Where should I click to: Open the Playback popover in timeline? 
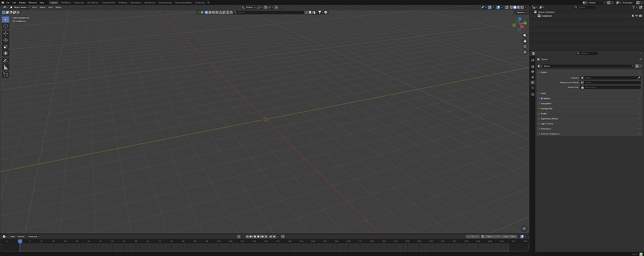[x=34, y=237]
